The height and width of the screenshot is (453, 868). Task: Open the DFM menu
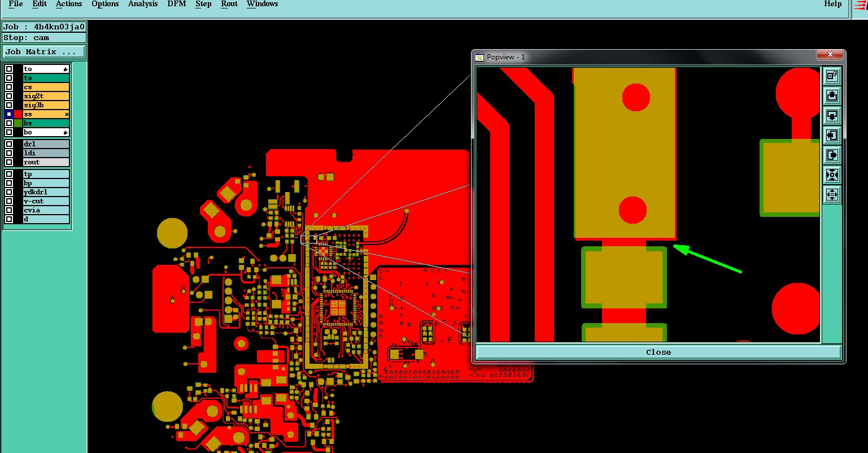[x=177, y=4]
